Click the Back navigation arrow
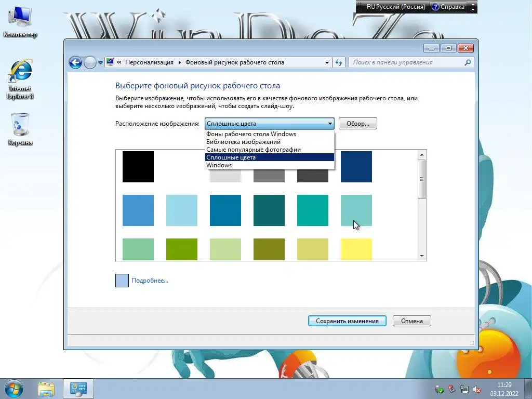The height and width of the screenshot is (399, 532). [x=75, y=62]
